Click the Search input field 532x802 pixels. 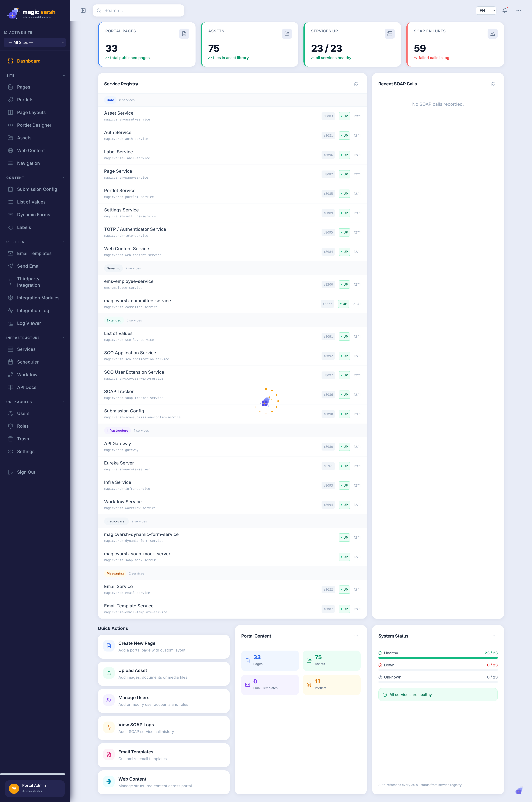138,10
